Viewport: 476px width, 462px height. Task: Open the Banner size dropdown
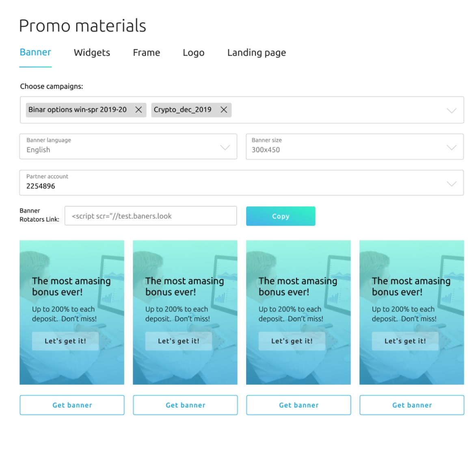click(451, 147)
